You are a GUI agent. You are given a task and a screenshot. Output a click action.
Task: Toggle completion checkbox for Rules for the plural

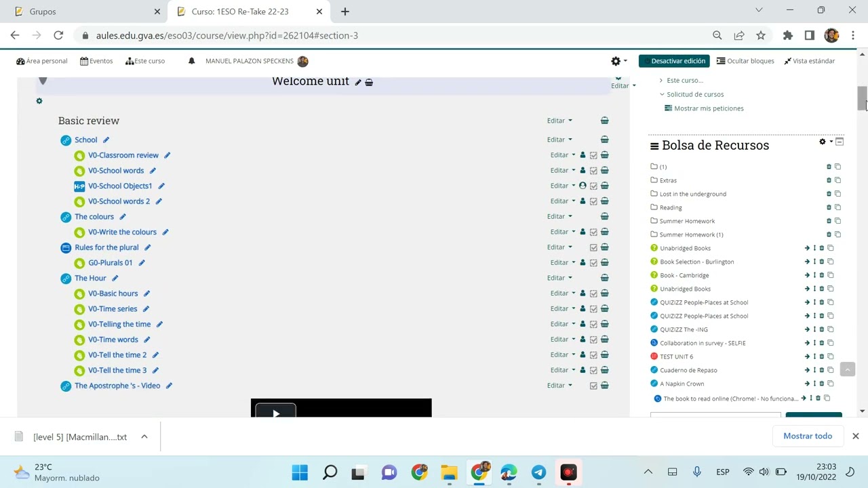(593, 247)
